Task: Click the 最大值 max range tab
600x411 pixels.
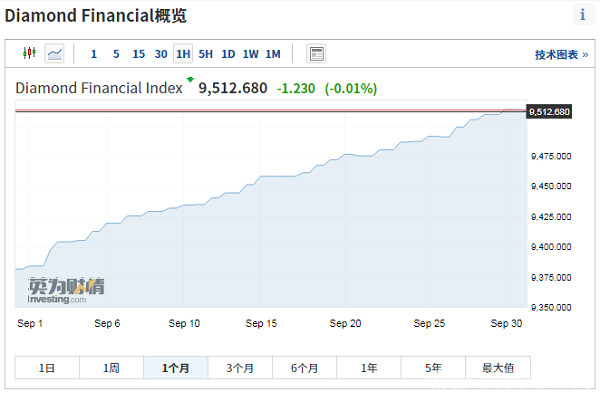Action: (x=498, y=368)
